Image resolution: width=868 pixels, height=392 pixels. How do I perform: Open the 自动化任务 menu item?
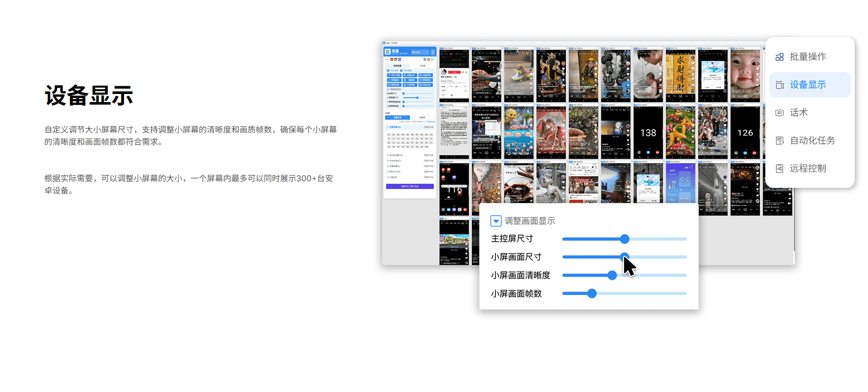pos(810,141)
